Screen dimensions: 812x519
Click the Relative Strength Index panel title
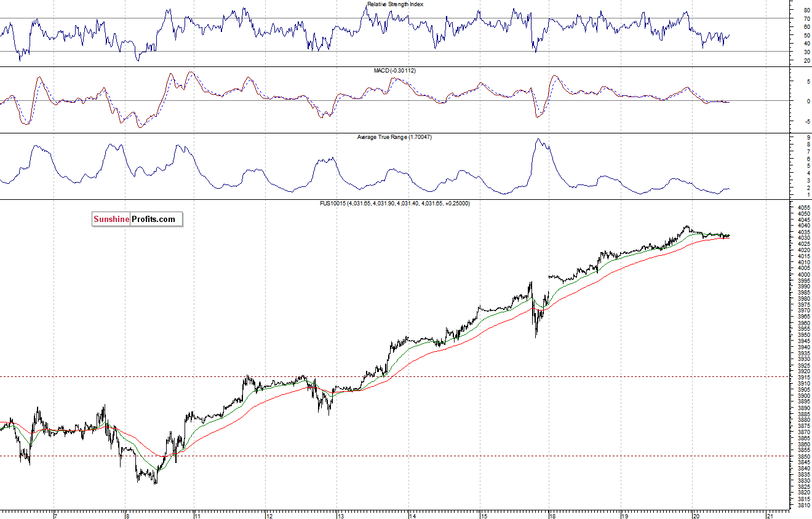click(x=395, y=4)
